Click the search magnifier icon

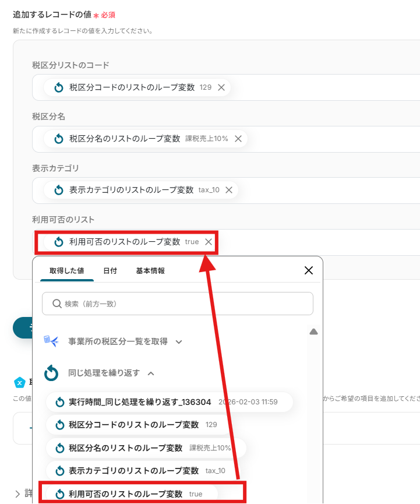tap(57, 304)
